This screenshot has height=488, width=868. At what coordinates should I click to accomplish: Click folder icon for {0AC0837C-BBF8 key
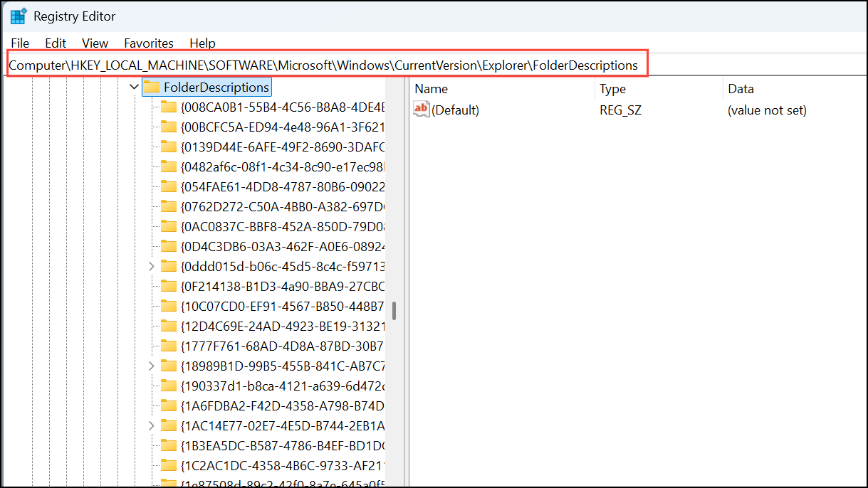[x=169, y=227]
